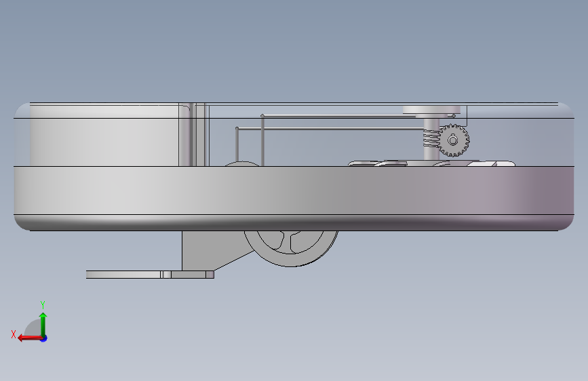Select the large cylindrical tank on the left
Screen dimensions: 588x381
click(x=104, y=135)
